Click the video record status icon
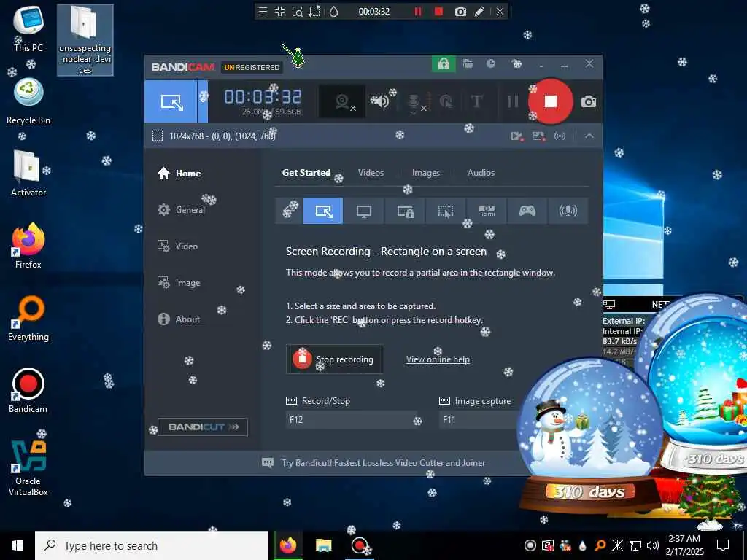Viewport: 747px width, 560px height. pyautogui.click(x=517, y=136)
